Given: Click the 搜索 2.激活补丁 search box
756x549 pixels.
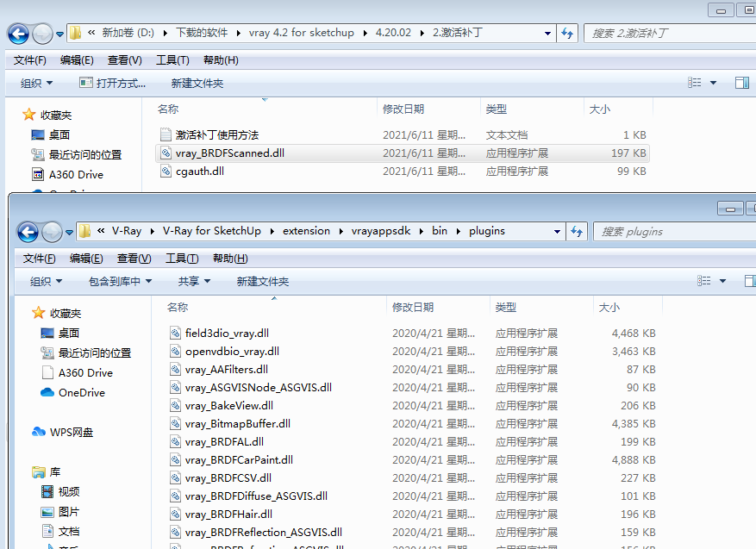Looking at the screenshot, I should [670, 34].
